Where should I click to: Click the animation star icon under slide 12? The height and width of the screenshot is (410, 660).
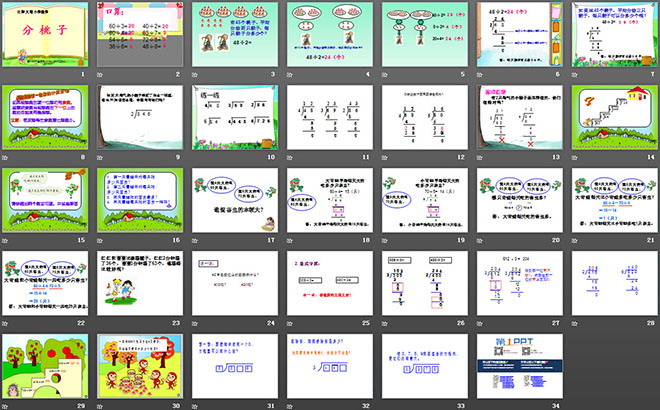385,157
